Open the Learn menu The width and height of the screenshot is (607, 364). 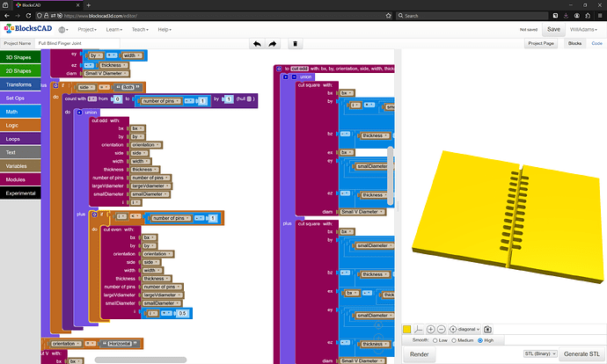pos(114,29)
